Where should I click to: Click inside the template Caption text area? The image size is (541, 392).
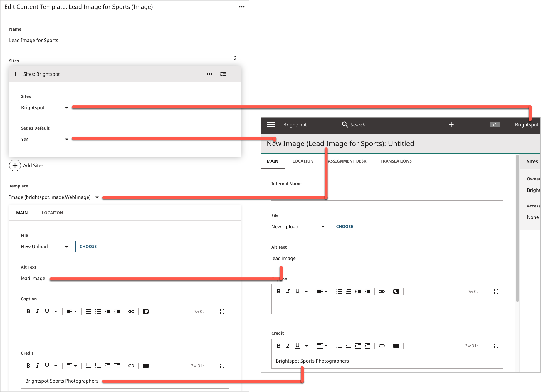(125, 326)
